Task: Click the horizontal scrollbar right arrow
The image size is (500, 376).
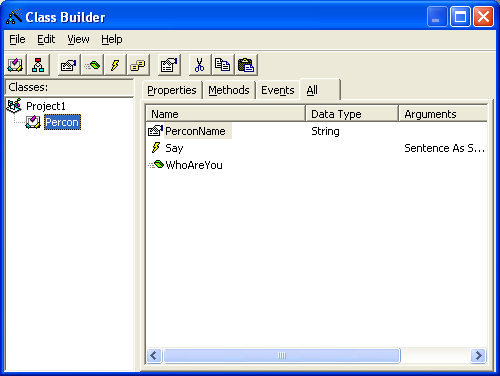Action: [x=478, y=356]
